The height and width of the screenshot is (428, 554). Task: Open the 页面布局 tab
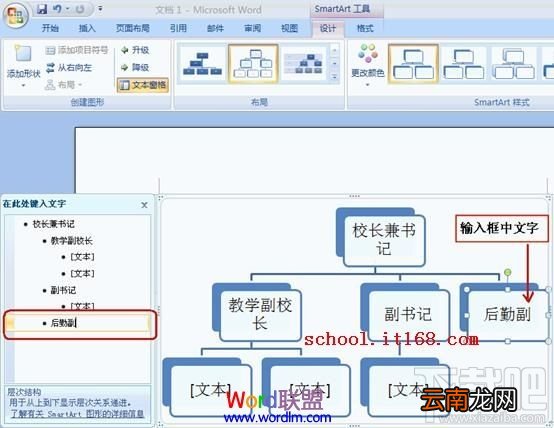click(x=133, y=28)
